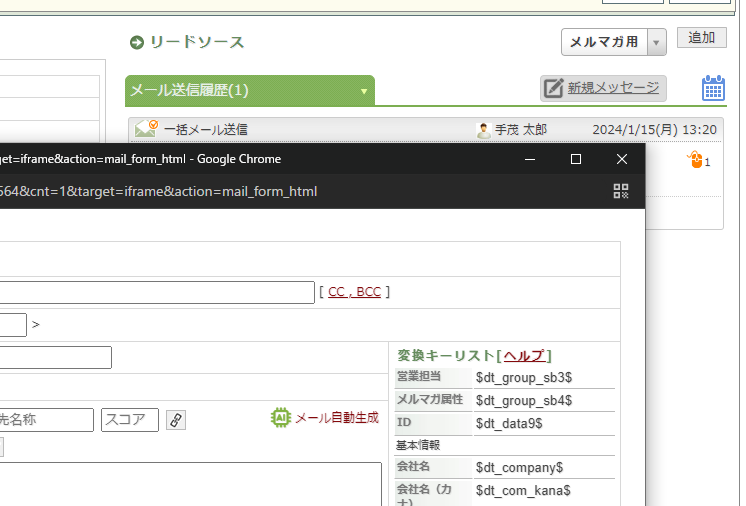Image resolution: width=746 pixels, height=506 pixels.
Task: Maximize the Google Chrome popup window
Action: pyautogui.click(x=576, y=159)
